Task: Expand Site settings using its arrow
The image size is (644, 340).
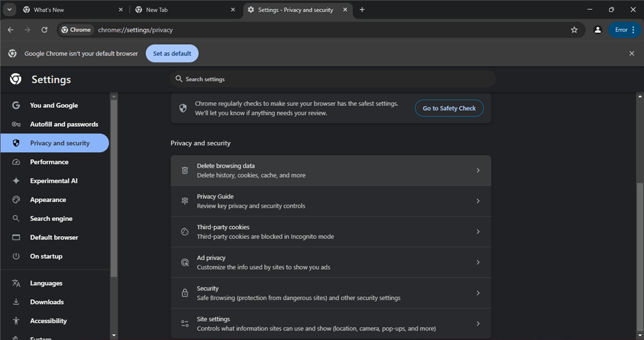Action: click(x=478, y=324)
